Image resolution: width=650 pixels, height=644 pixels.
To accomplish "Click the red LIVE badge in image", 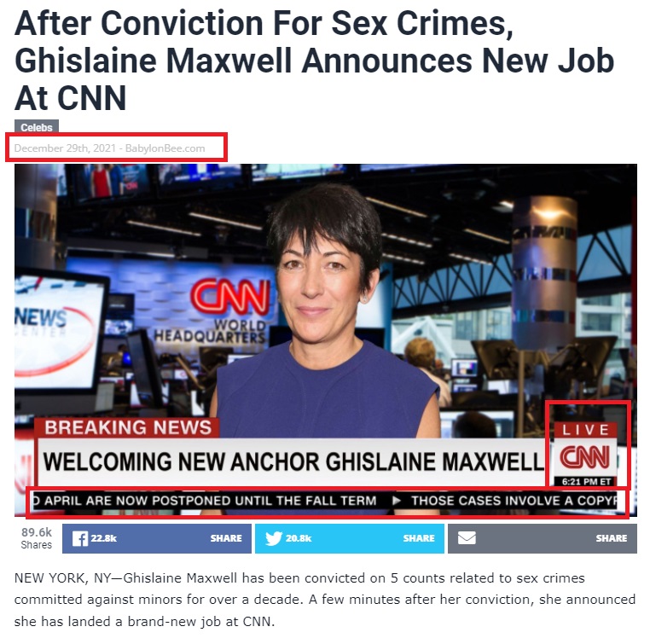I will (585, 430).
